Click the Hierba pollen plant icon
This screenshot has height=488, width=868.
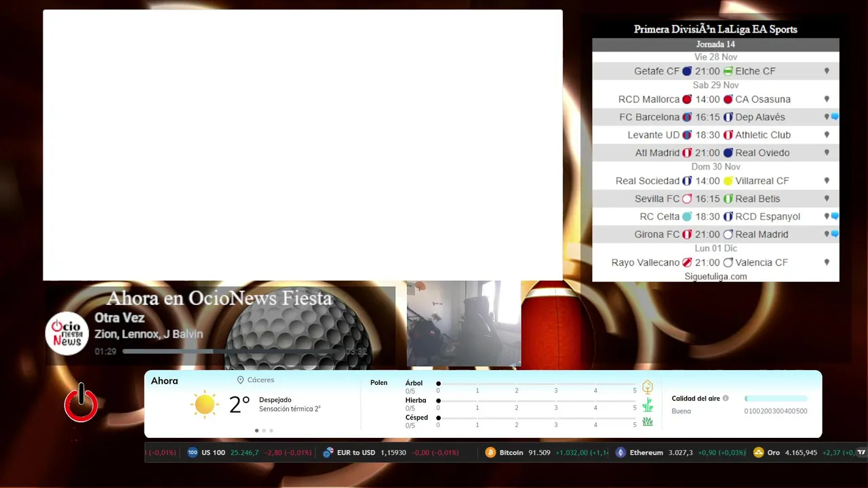click(x=648, y=405)
